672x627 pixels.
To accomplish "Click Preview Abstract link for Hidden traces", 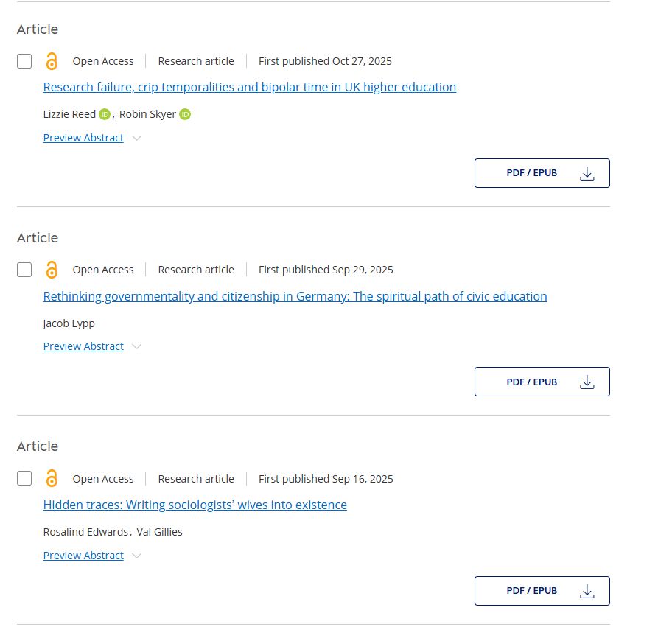I will [x=83, y=556].
